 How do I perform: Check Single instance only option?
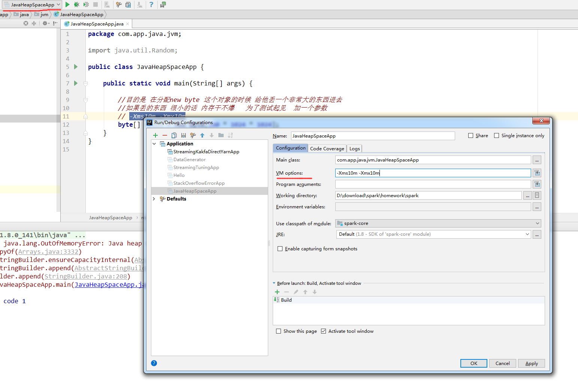pyautogui.click(x=496, y=136)
